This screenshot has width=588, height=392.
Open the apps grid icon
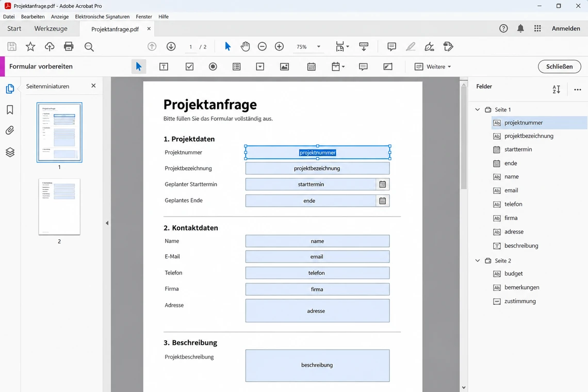[x=537, y=28]
